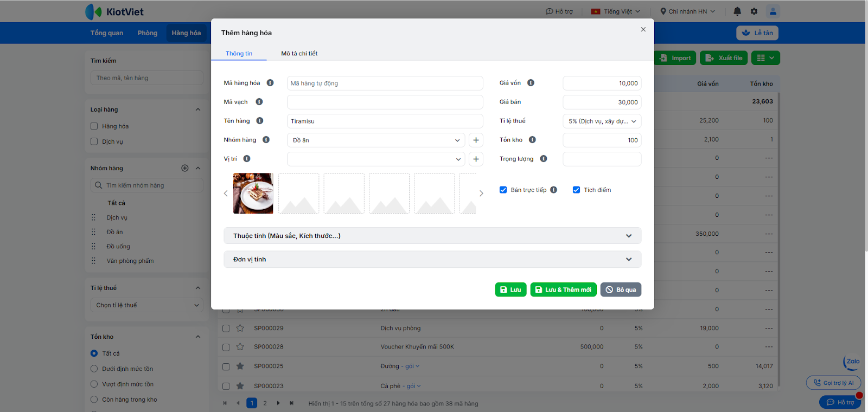Select Tất cả stock radio option
The height and width of the screenshot is (412, 868).
point(94,353)
